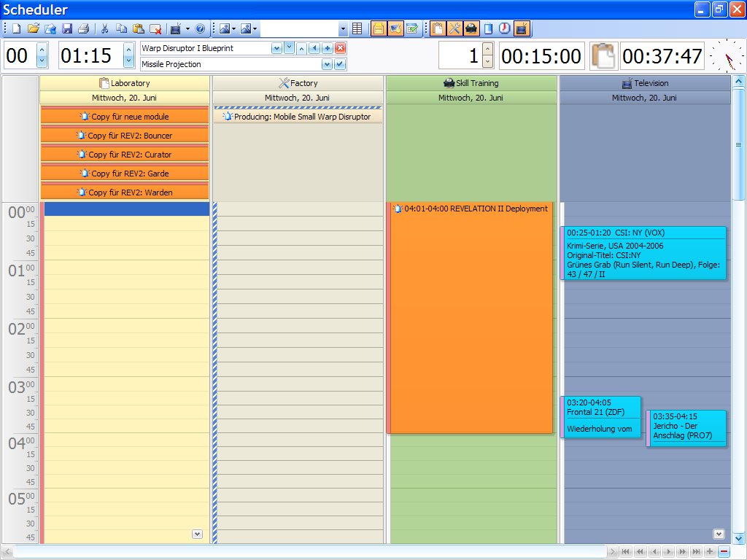Screen dimensions: 747x560
Task: Select Copy für REV2: Curator entry
Action: tap(125, 155)
